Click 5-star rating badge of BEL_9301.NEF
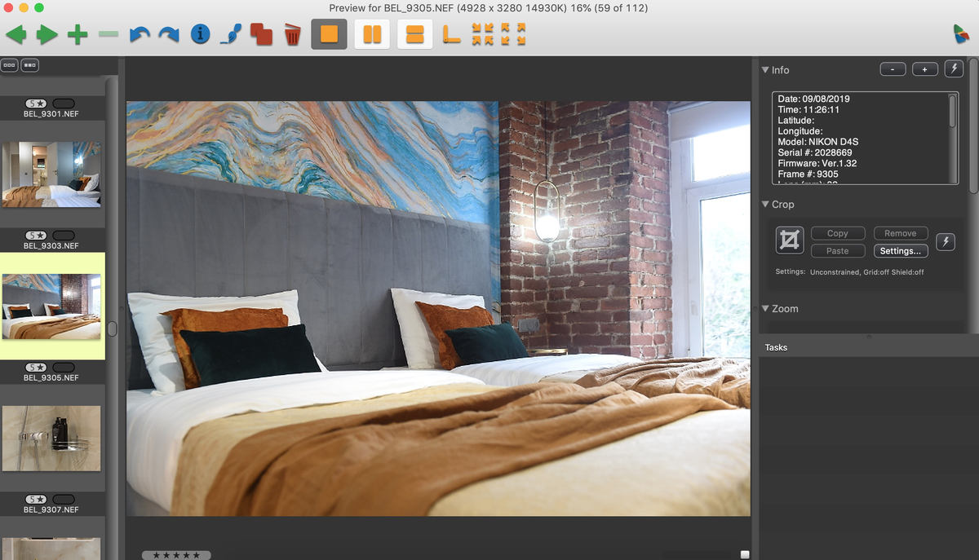 (x=37, y=104)
